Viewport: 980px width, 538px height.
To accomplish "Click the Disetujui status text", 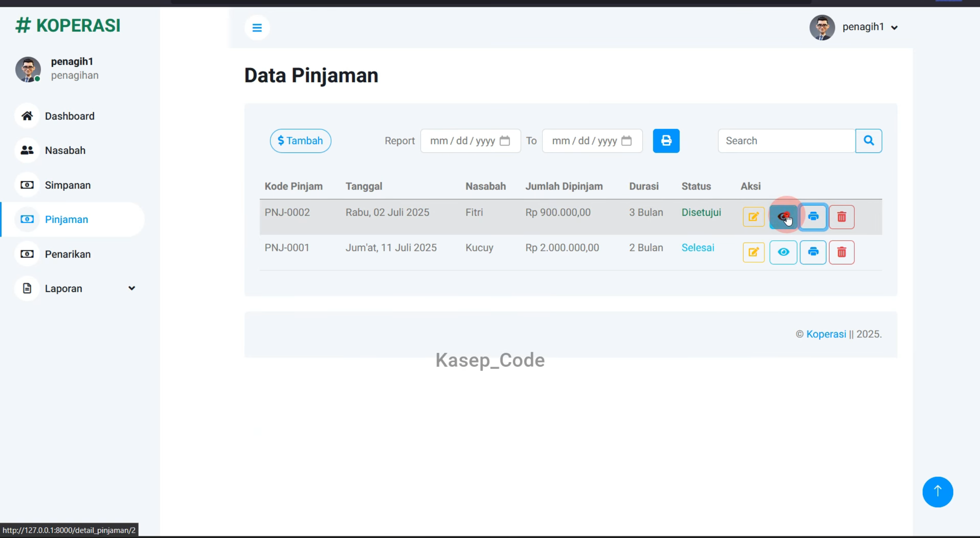I will [701, 212].
